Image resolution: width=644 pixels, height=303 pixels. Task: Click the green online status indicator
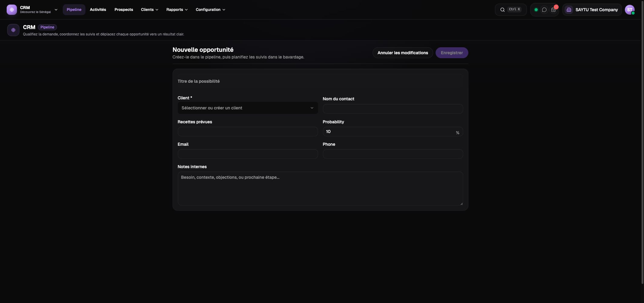(x=536, y=10)
